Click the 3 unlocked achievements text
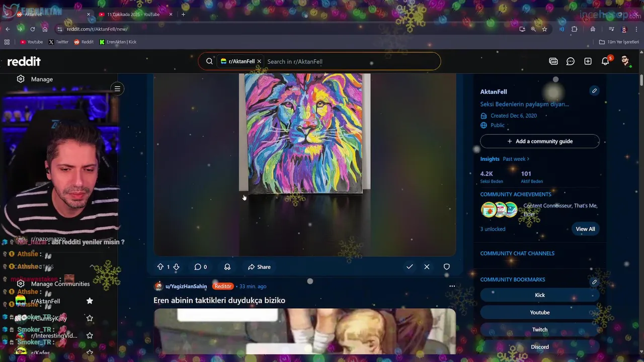This screenshot has width=644, height=362. (493, 229)
